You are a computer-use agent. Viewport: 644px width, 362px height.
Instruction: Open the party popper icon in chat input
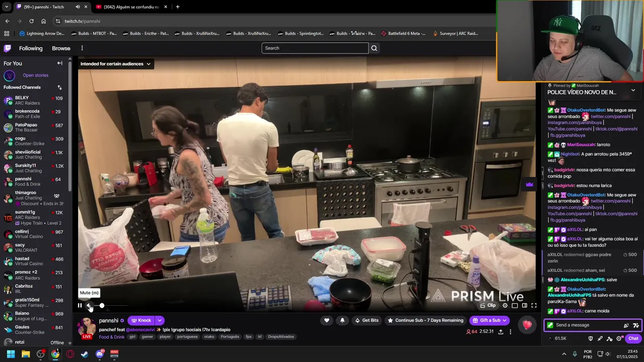coord(626,325)
